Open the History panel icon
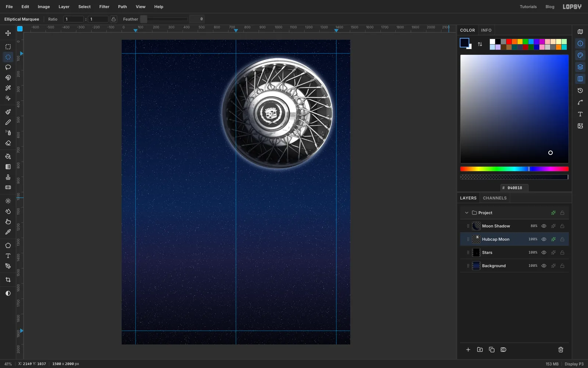 pos(580,91)
